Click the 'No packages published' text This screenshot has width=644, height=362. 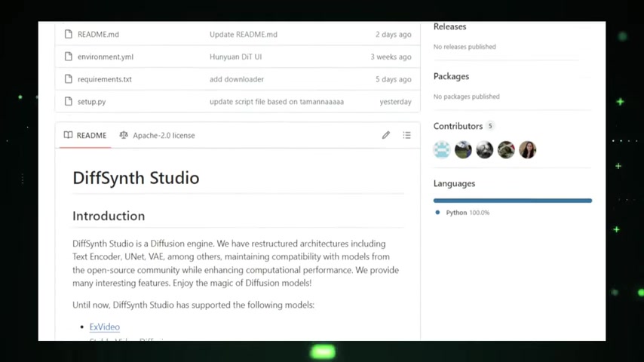(467, 97)
